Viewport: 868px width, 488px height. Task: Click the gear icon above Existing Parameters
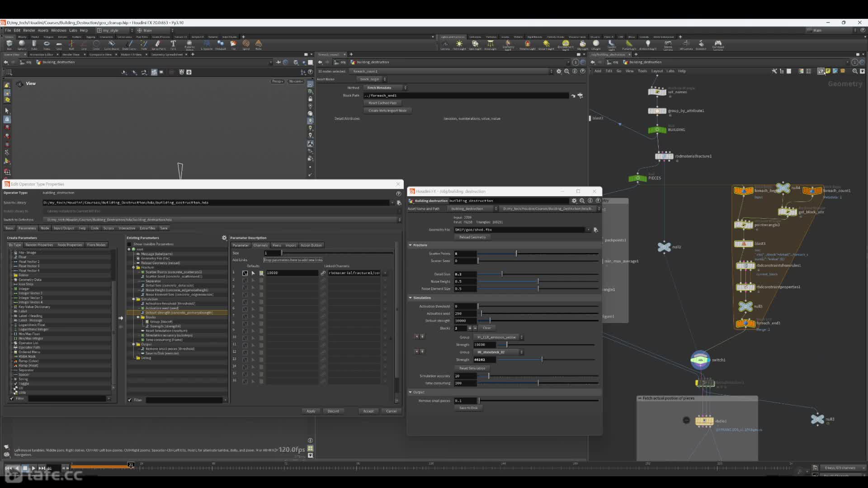[224, 238]
